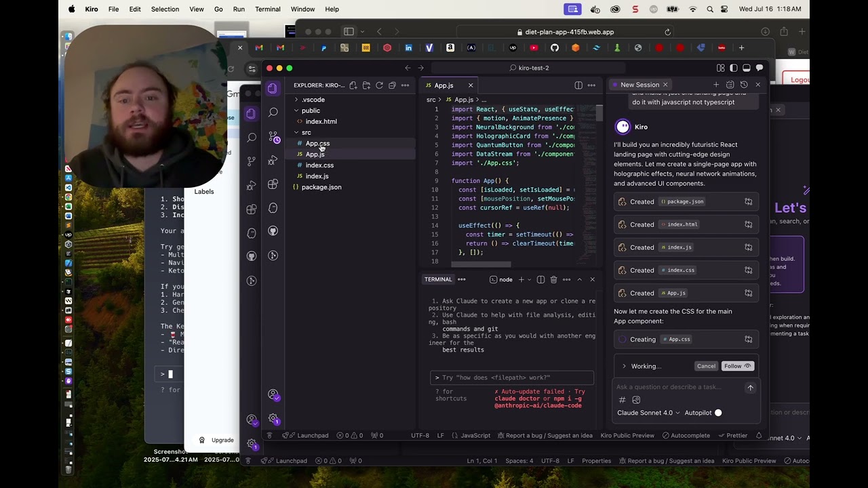The height and width of the screenshot is (488, 868).
Task: Open Run and Debug view in front Kiro window
Action: (x=273, y=160)
